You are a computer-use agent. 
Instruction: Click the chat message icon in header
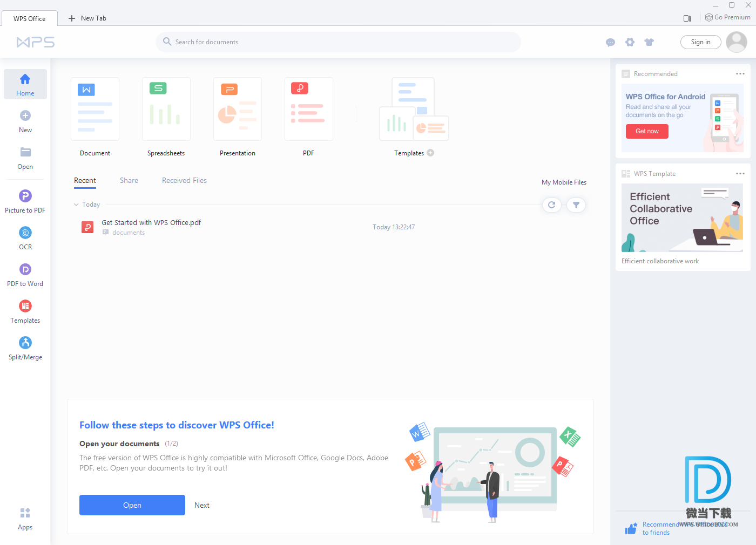pos(610,42)
